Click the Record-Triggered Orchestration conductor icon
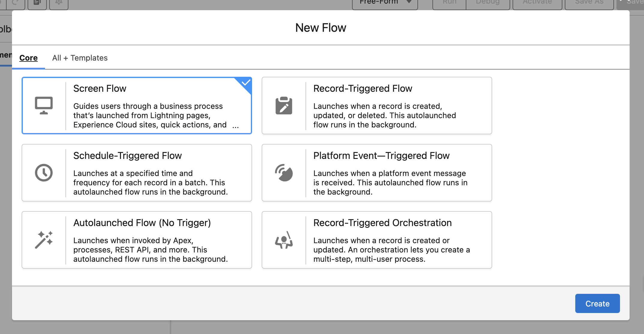 point(284,240)
